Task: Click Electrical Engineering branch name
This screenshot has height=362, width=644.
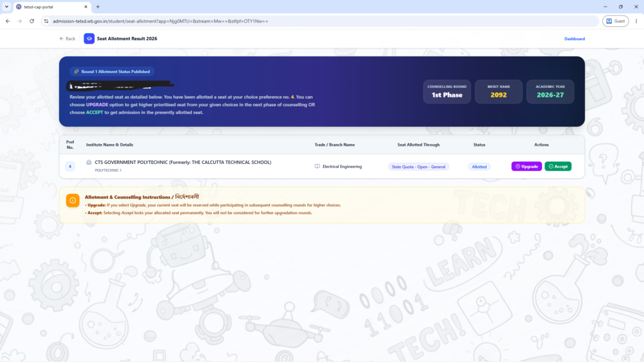Action: [342, 167]
